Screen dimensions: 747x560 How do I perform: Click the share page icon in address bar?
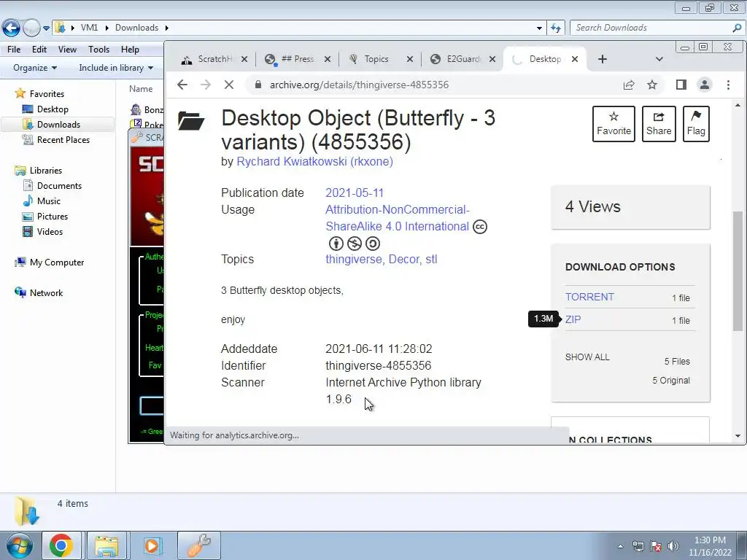point(629,85)
